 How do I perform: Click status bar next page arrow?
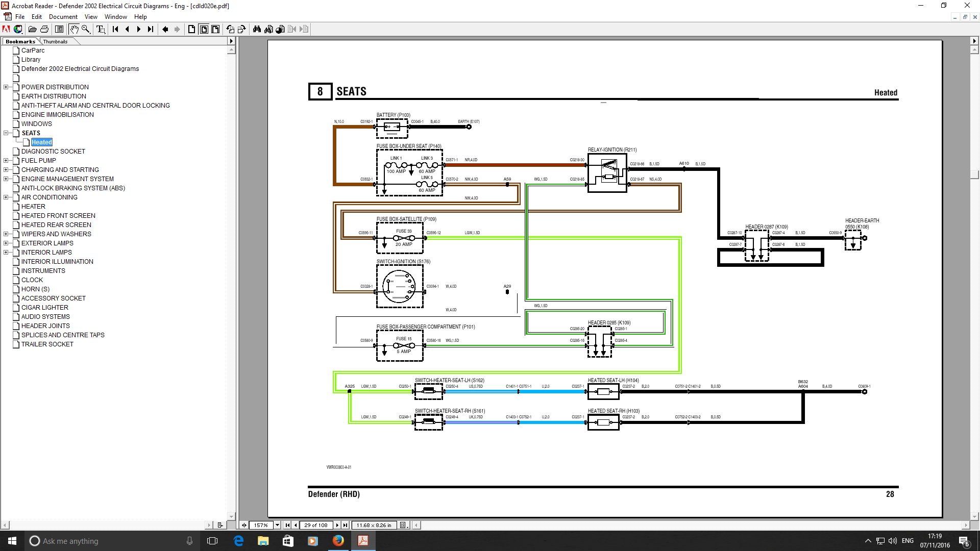coord(337,525)
